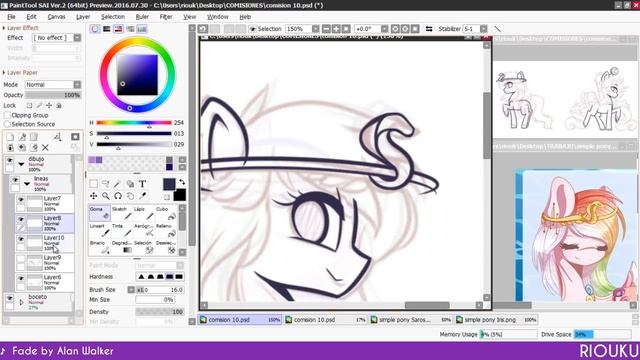
Task: Enable the Clipping Group checkbox
Action: 7,116
